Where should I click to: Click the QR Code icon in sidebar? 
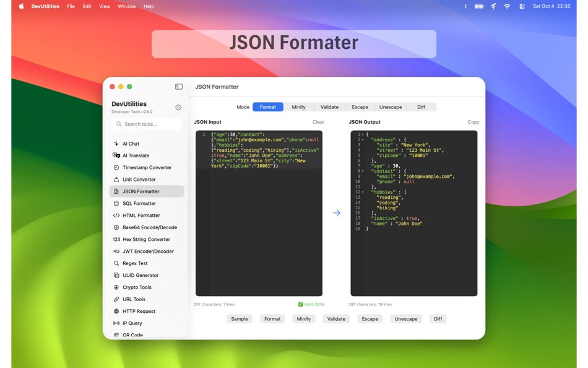coord(116,335)
